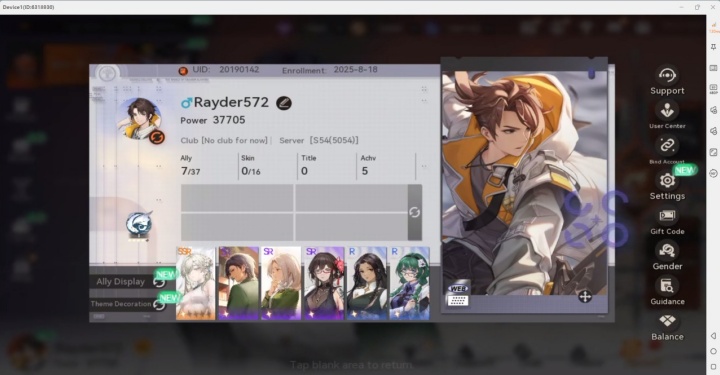
Task: Click the male gender symbol by Rayder572
Action: [186, 103]
